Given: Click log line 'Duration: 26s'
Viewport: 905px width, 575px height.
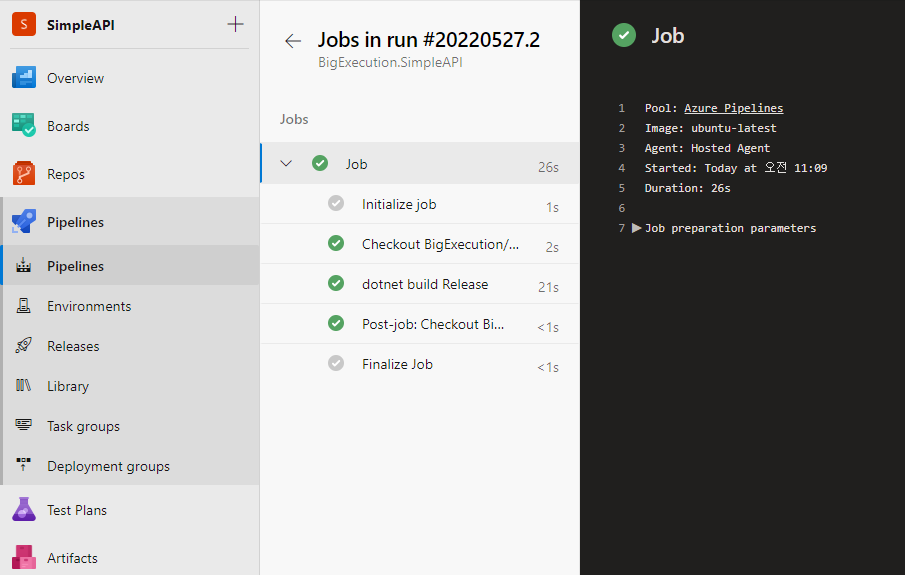Looking at the screenshot, I should 687,188.
